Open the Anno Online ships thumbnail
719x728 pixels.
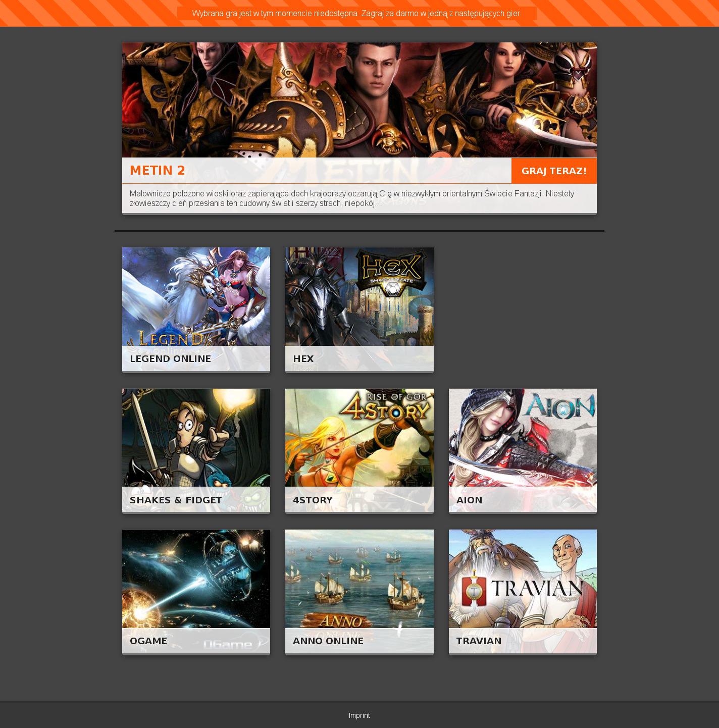pyautogui.click(x=360, y=579)
